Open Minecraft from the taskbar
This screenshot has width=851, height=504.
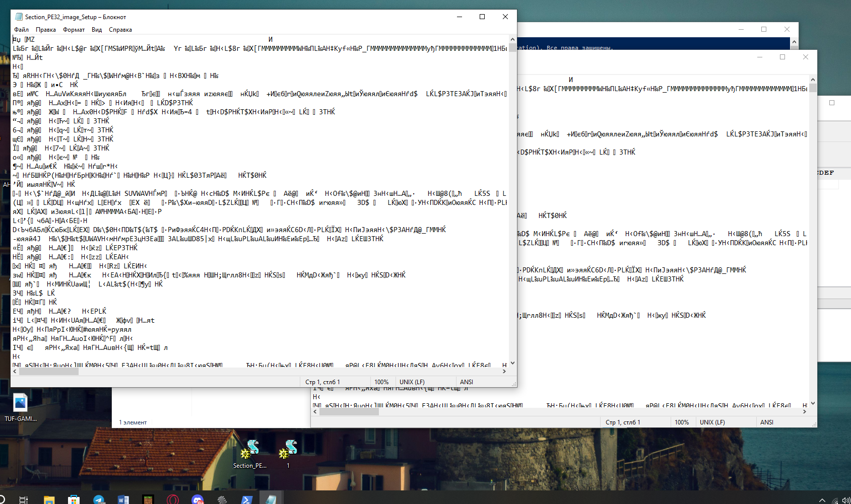coord(148,499)
